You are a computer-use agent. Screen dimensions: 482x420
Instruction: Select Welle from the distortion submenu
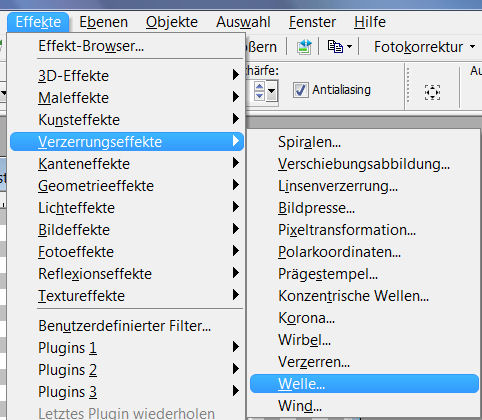coord(364,384)
